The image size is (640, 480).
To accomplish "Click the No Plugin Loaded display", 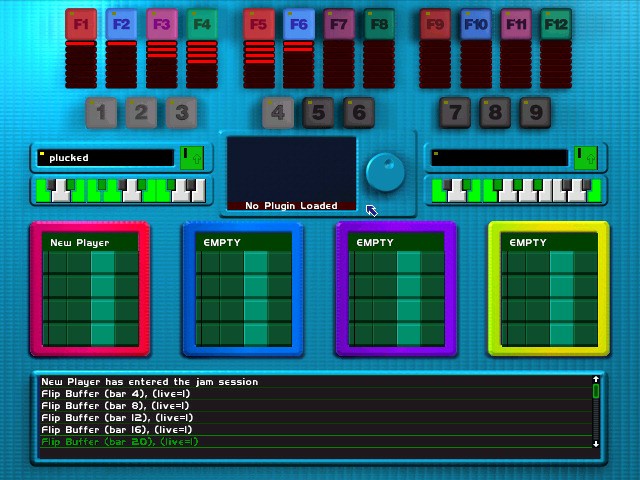I will point(292,173).
